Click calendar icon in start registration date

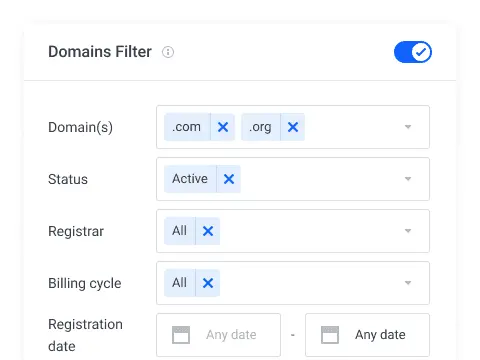point(181,335)
